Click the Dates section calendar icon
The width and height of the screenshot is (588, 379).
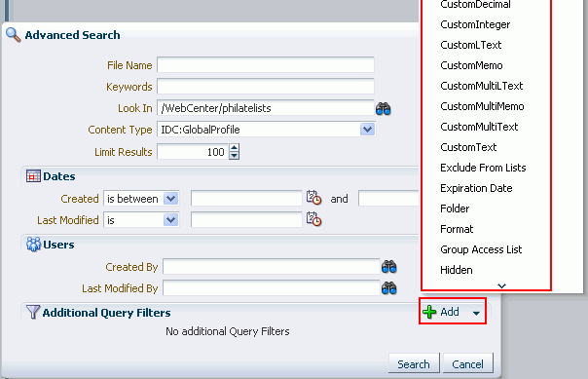(x=33, y=176)
